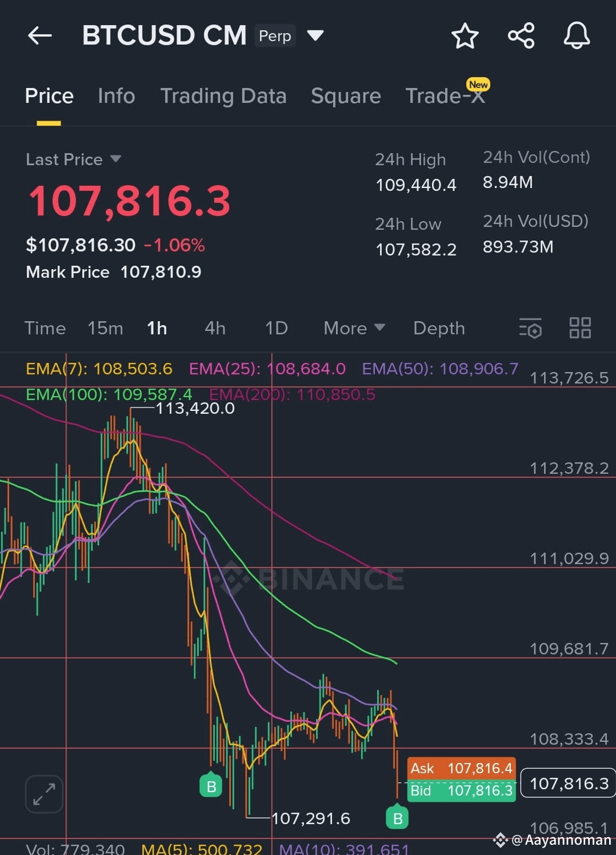Tap the 24h Vol(Cont) 8.94M value
Screen dimensions: 616x855
pyautogui.click(x=508, y=182)
